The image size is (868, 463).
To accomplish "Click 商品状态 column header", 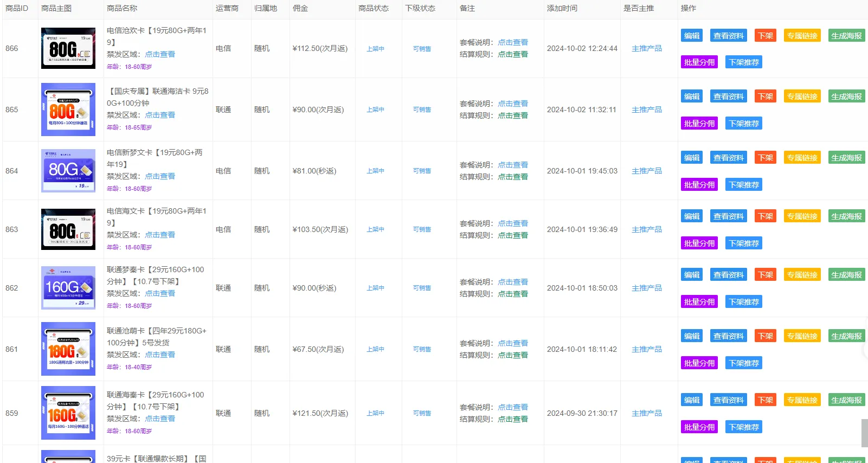I will 374,8.
